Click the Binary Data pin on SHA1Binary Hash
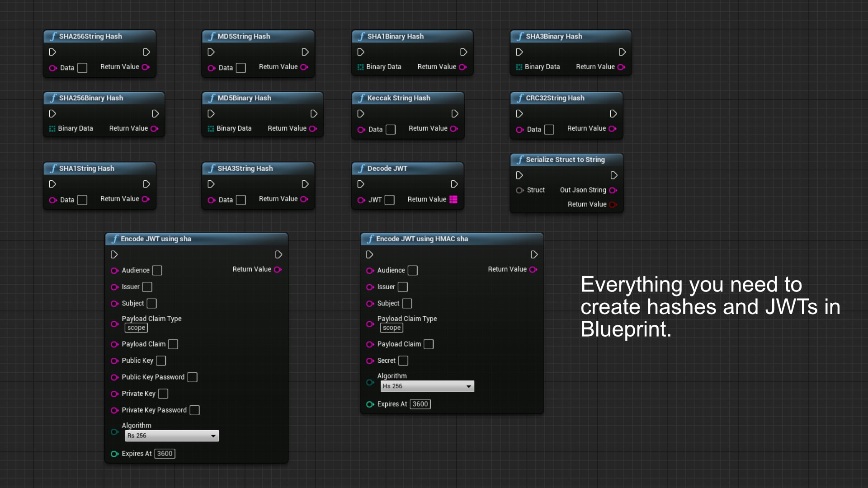The image size is (868, 488). point(360,66)
